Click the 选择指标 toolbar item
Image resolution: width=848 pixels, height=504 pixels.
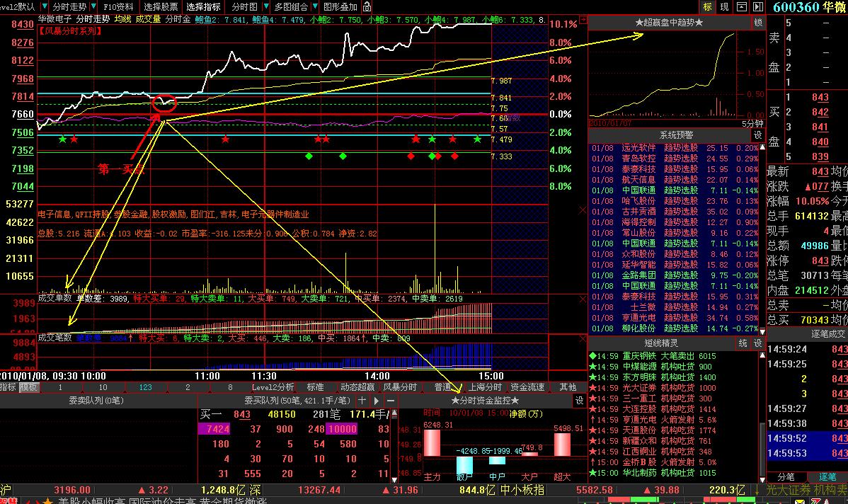(203, 6)
